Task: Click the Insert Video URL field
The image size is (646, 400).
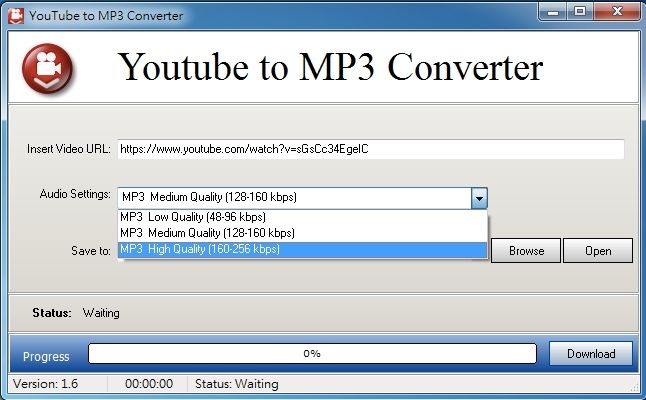Action: click(371, 149)
